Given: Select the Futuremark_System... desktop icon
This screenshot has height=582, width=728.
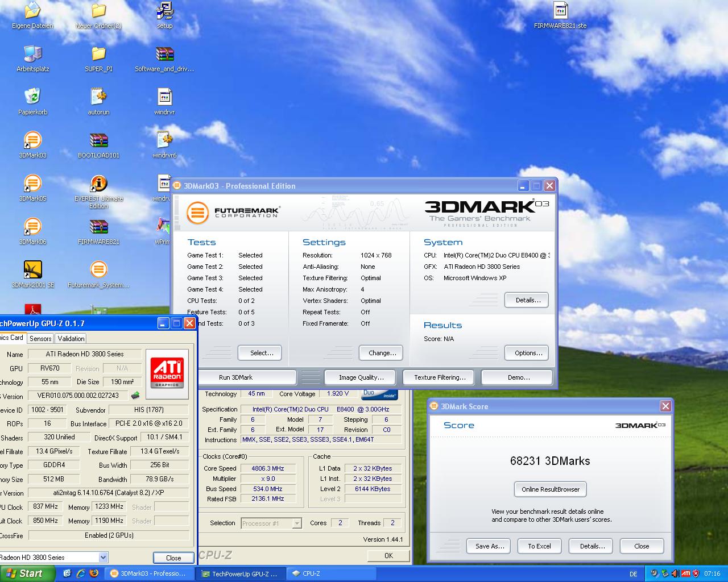Looking at the screenshot, I should tap(98, 270).
